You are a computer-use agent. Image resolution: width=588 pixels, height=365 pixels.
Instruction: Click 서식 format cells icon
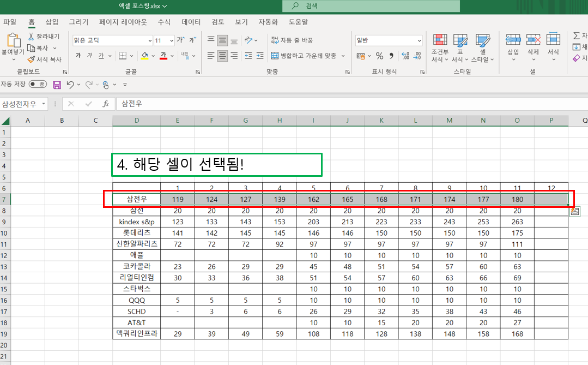[553, 39]
